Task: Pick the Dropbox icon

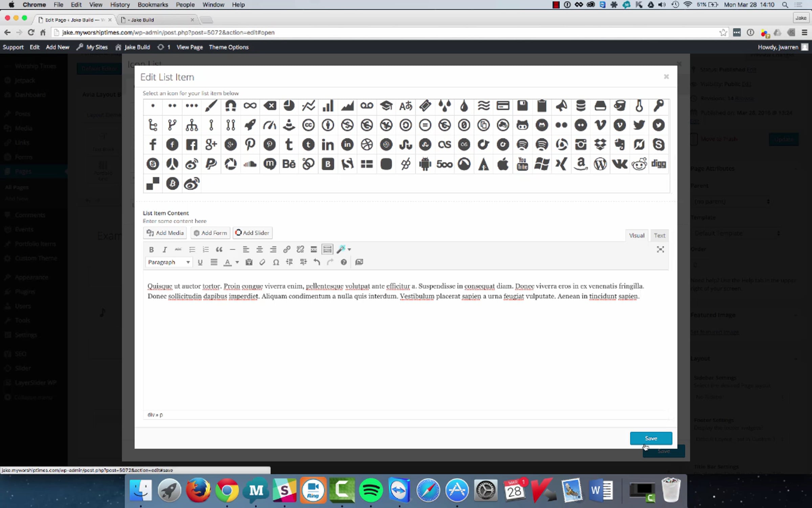Action: tap(600, 145)
